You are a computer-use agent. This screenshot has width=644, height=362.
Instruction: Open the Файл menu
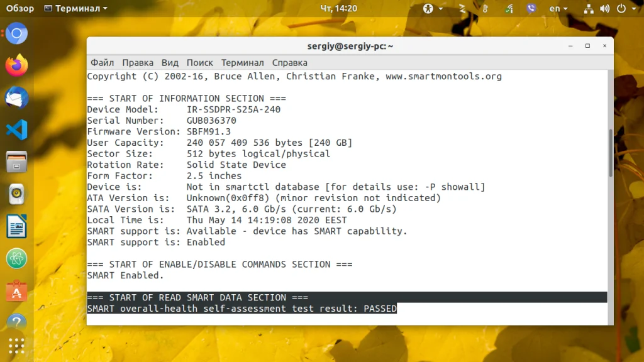[x=102, y=63]
